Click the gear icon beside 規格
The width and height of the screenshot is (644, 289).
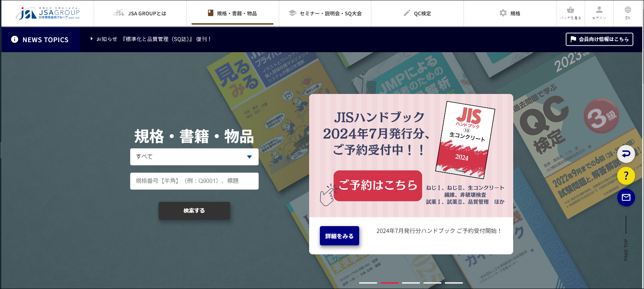(x=503, y=13)
